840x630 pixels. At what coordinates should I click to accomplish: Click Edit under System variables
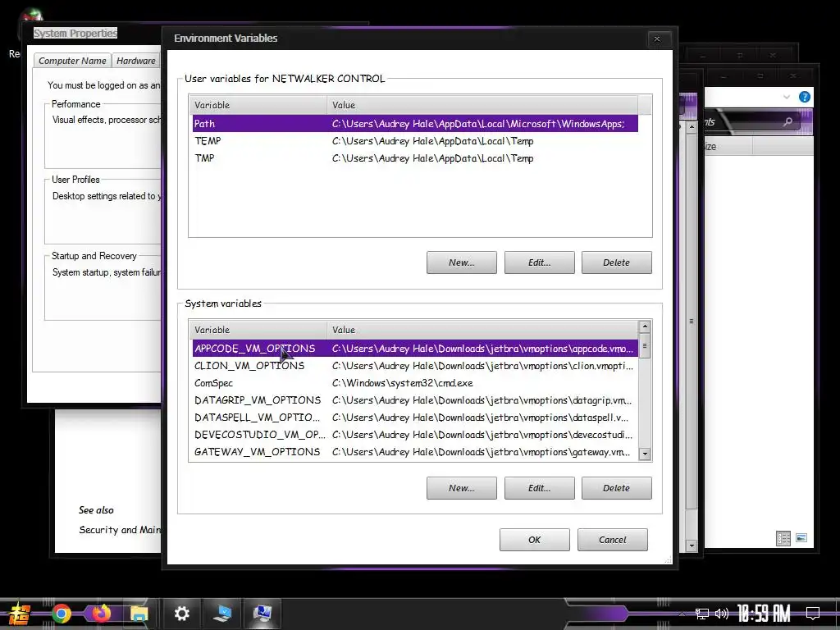coord(540,488)
